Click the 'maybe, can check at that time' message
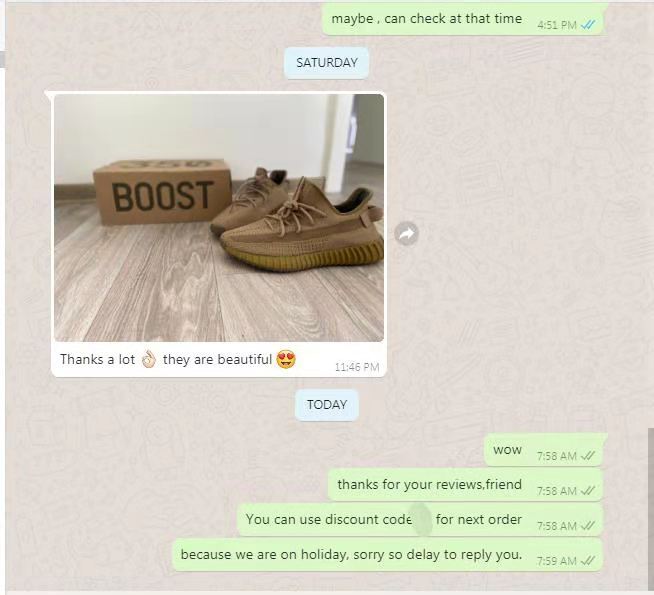The height and width of the screenshot is (595, 654). pyautogui.click(x=463, y=19)
